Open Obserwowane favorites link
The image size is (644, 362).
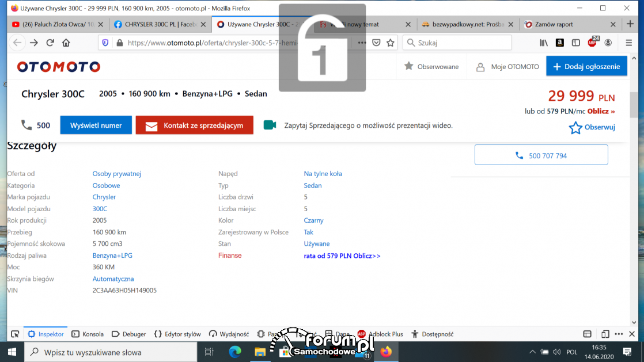tap(431, 67)
